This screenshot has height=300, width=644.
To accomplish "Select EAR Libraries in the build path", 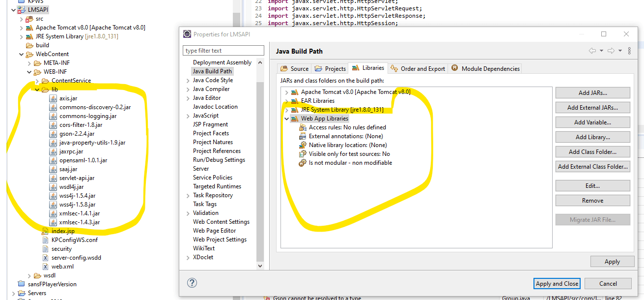I will 318,100.
